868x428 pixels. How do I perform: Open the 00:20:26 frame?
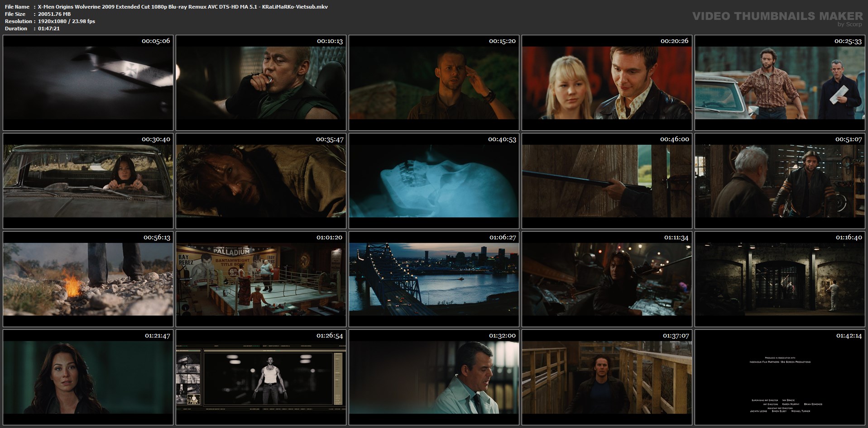[607, 83]
